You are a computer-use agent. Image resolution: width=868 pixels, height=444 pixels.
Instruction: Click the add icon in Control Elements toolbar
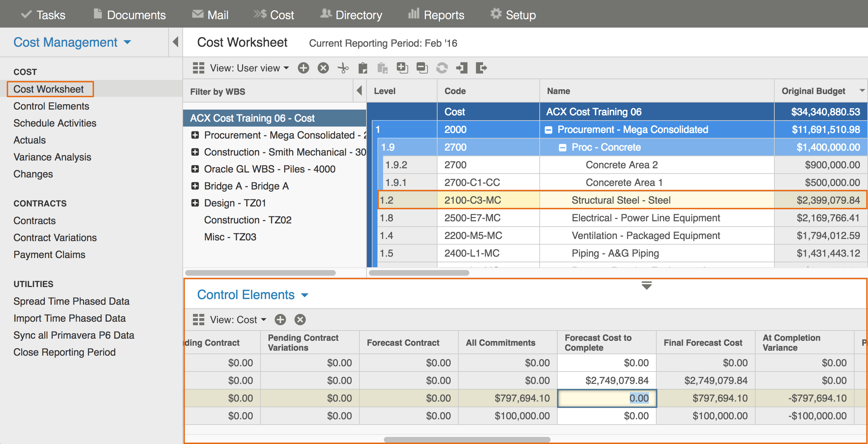tap(280, 320)
